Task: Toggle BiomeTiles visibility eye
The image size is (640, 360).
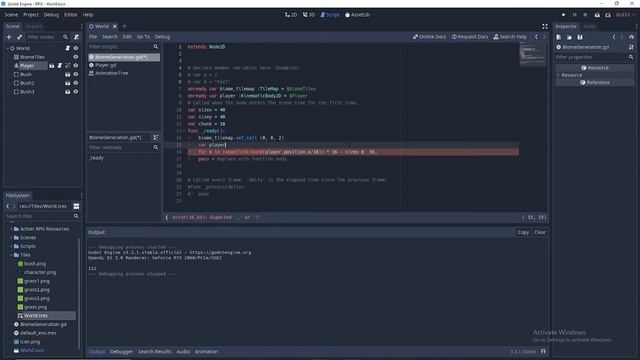Action: [x=76, y=57]
